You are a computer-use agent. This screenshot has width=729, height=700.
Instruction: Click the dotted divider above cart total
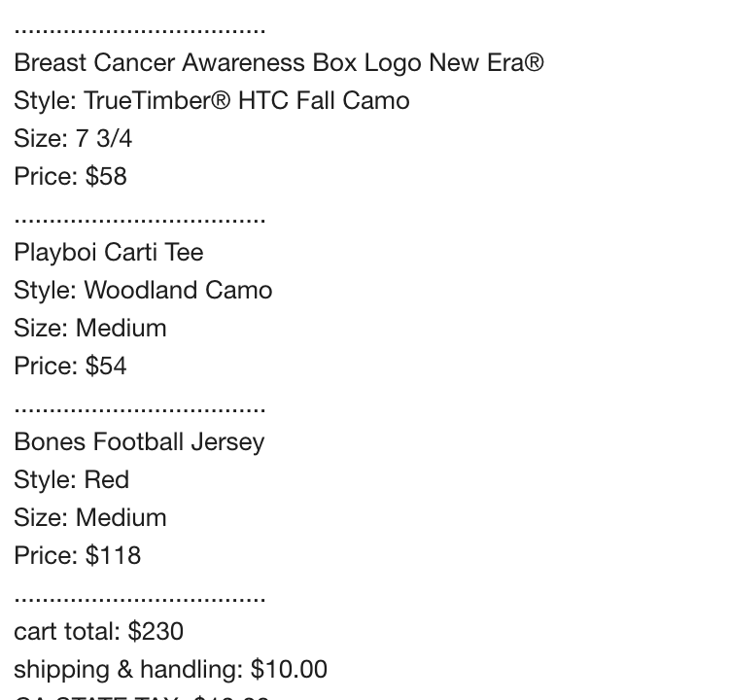point(140,600)
